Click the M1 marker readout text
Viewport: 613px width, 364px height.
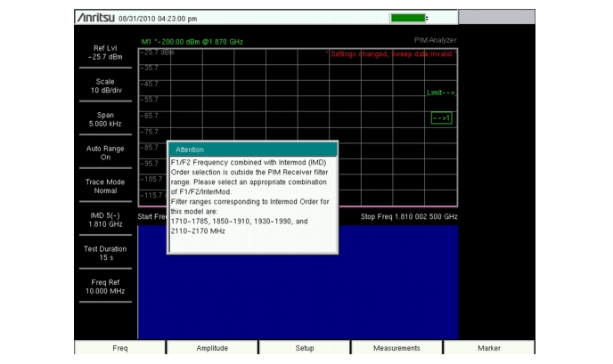(x=192, y=42)
